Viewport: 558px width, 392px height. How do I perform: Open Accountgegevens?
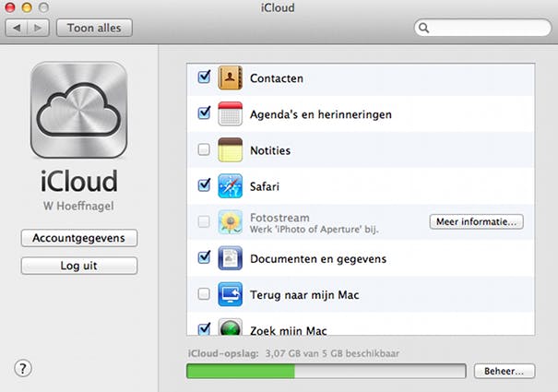point(79,238)
